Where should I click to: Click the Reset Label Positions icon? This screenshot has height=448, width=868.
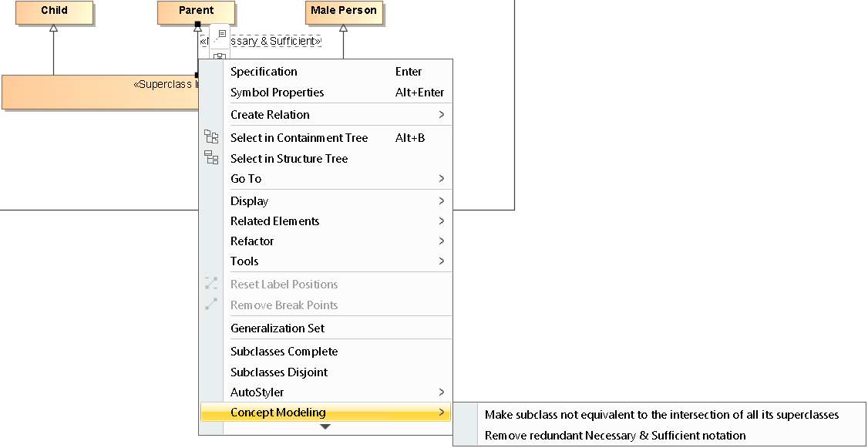coord(211,284)
